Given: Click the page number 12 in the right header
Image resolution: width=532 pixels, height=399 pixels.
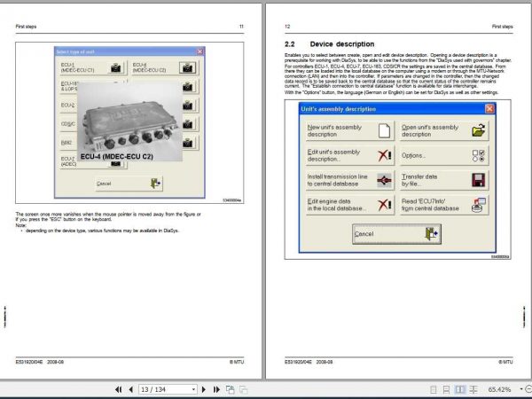Looking at the screenshot, I should [x=287, y=27].
